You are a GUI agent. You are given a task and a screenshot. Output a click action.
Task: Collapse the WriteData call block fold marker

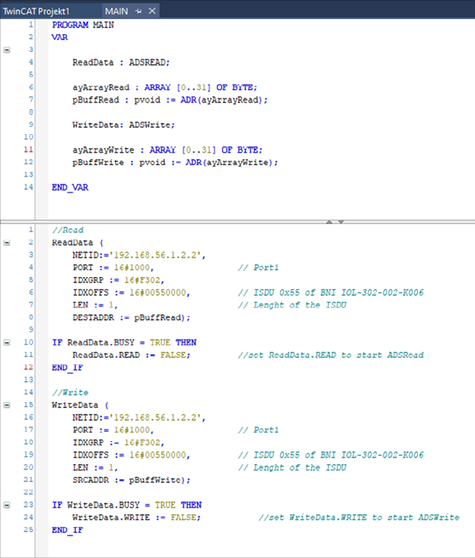pos(7,405)
